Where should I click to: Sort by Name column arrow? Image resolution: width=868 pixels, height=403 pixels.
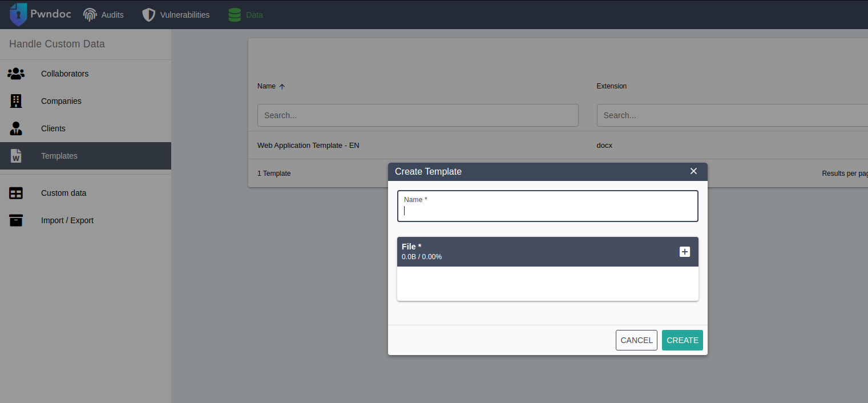[x=282, y=87]
